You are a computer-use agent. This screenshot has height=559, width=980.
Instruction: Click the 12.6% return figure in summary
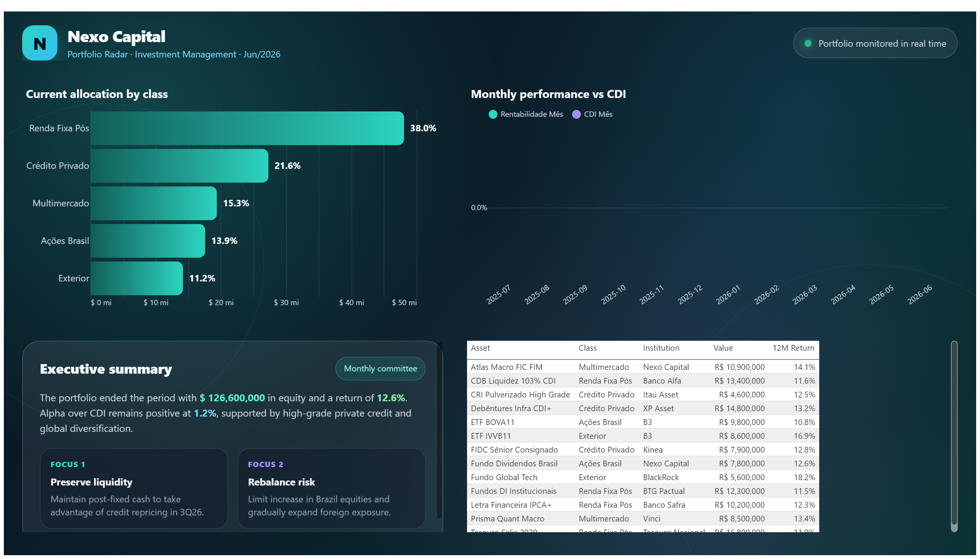(390, 398)
